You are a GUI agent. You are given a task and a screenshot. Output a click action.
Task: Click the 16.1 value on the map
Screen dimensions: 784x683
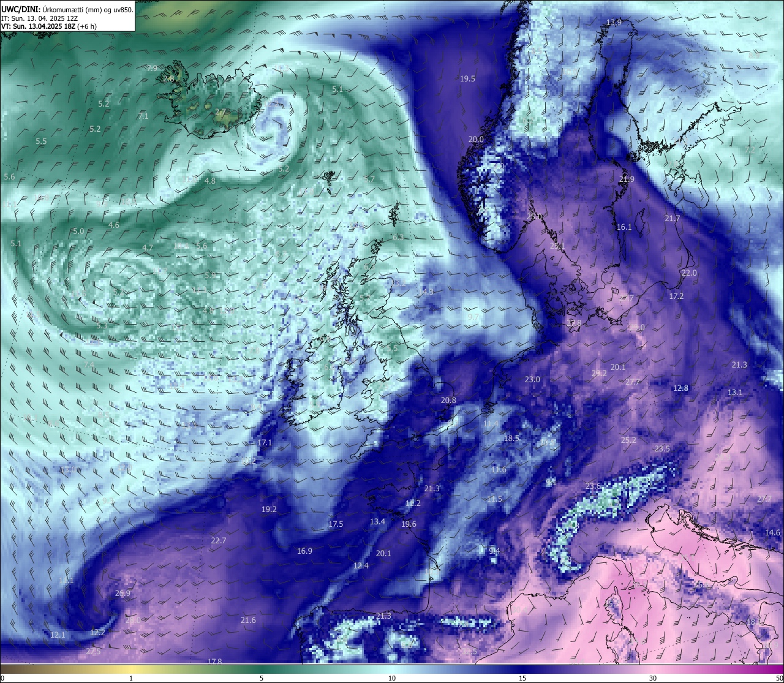tap(624, 227)
